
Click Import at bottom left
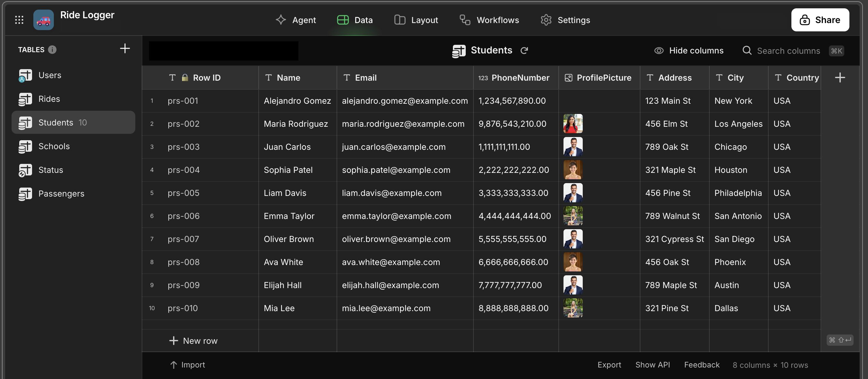click(x=187, y=365)
